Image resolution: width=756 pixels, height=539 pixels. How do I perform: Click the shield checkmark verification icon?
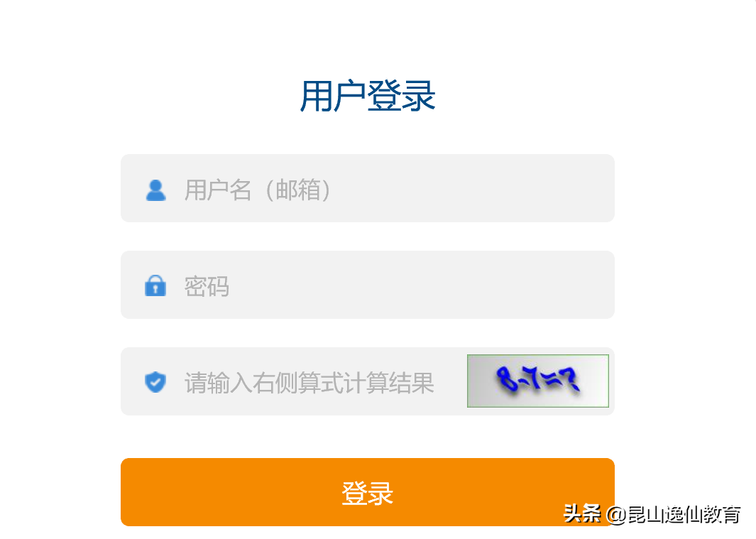coord(155,382)
